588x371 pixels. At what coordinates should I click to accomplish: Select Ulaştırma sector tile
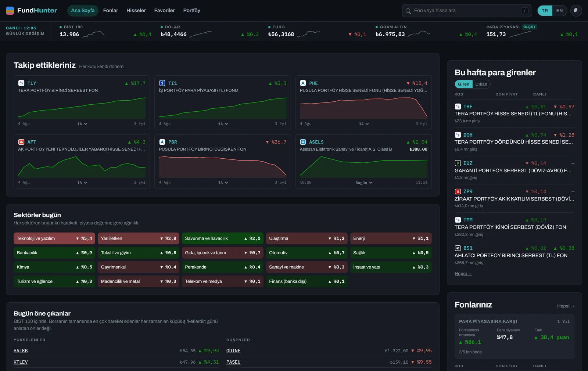(x=307, y=238)
